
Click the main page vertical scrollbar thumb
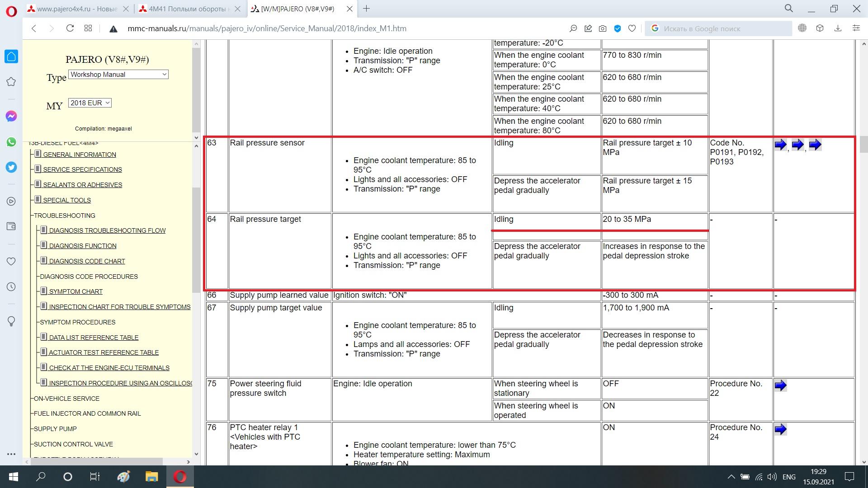[x=864, y=145]
